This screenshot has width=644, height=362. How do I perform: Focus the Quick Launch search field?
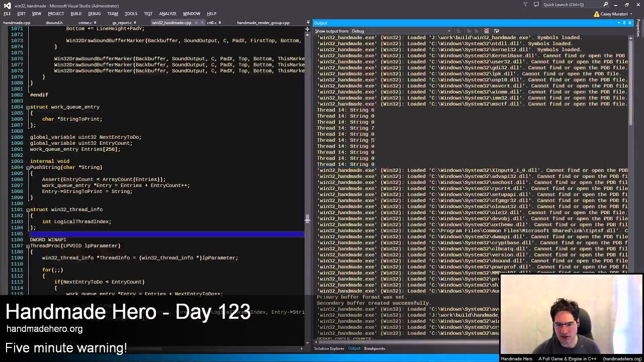(575, 5)
